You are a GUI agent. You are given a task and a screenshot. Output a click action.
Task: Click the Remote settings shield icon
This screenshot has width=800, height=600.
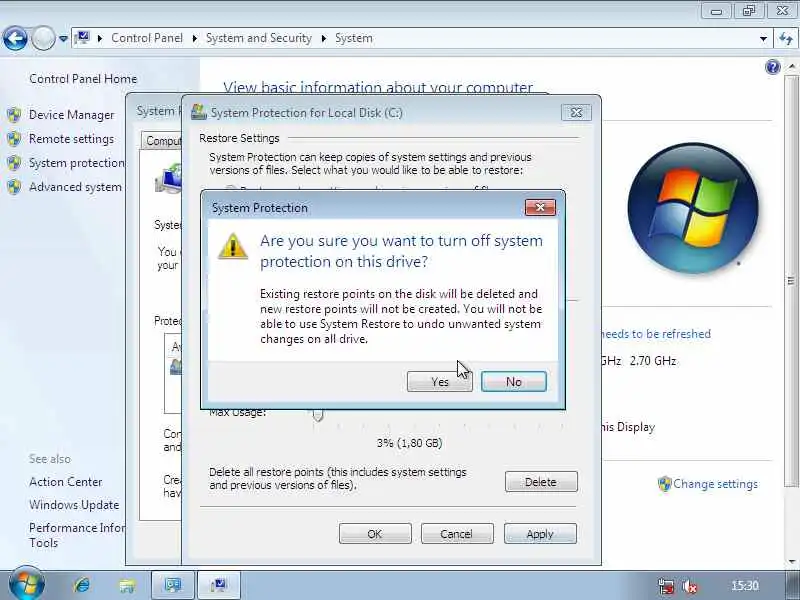[x=14, y=139]
